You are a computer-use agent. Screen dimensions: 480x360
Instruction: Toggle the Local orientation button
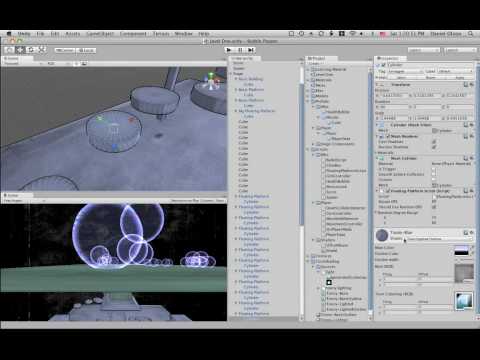pos(86,50)
